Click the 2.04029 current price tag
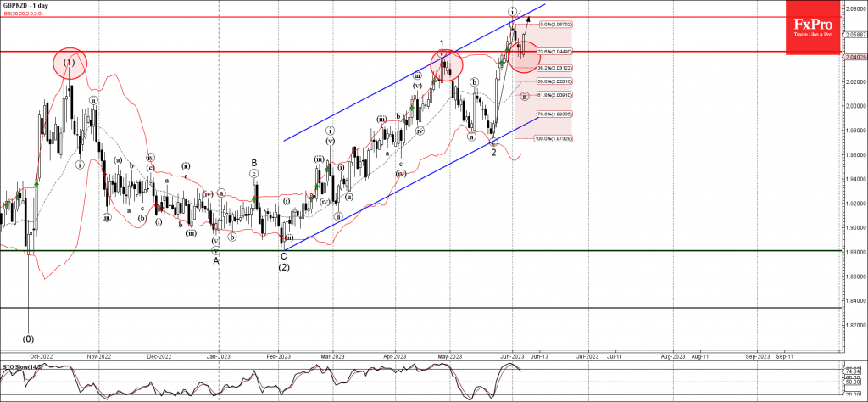 point(854,57)
